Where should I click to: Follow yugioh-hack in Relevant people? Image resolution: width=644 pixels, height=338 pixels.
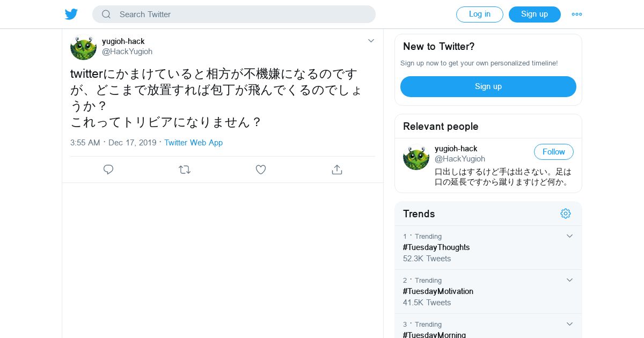click(554, 152)
